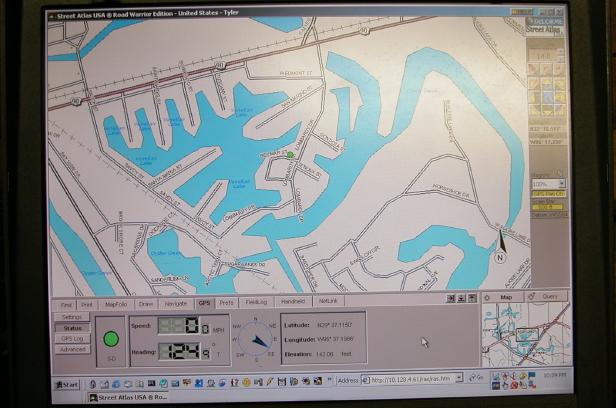Click the blue flag system tray icon

pyautogui.click(x=532, y=375)
